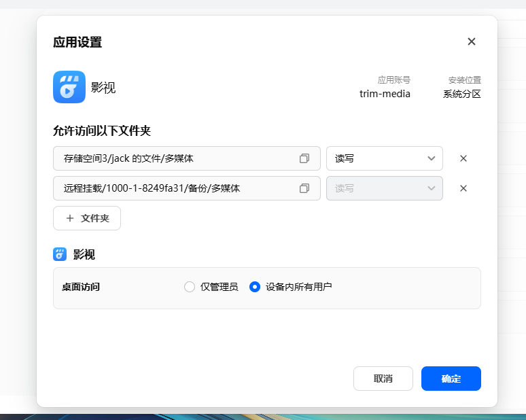The width and height of the screenshot is (526, 420).
Task: Click the 应用账号 label
Action: (x=394, y=80)
